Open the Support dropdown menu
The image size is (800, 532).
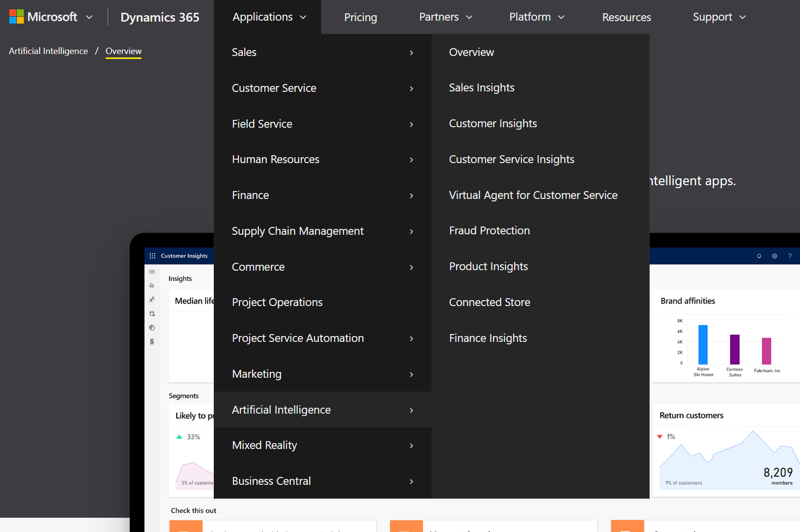(x=719, y=17)
